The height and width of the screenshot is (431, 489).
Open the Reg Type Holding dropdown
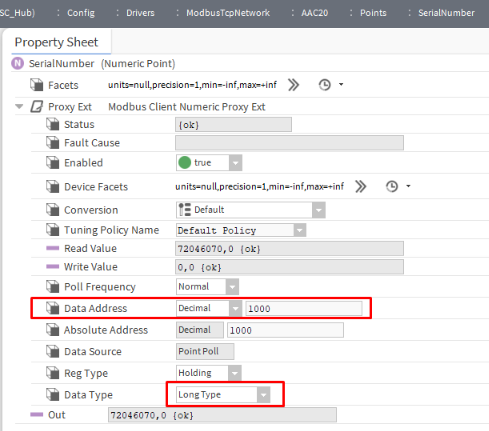tap(235, 373)
